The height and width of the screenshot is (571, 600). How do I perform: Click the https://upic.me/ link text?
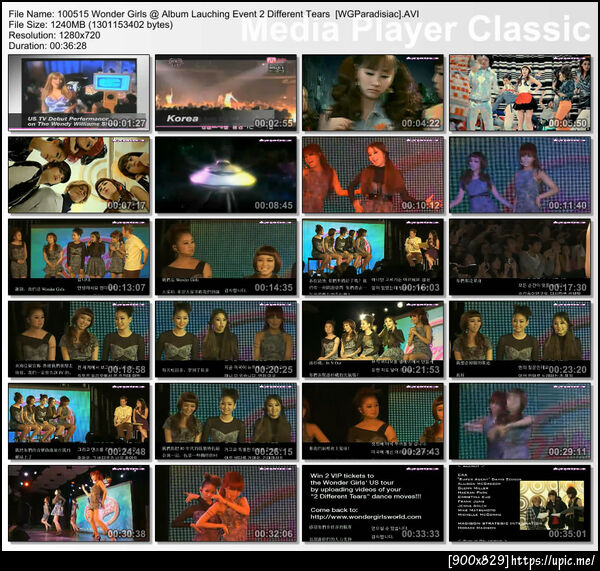pyautogui.click(x=553, y=561)
